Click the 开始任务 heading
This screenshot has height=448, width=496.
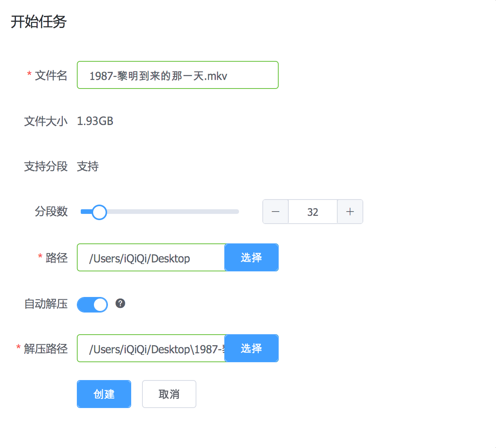click(x=38, y=22)
